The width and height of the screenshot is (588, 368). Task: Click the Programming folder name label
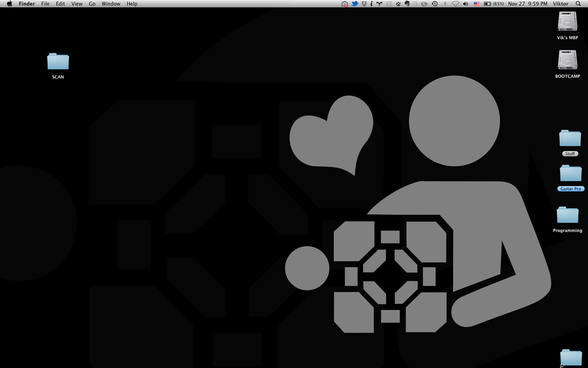[x=568, y=231]
